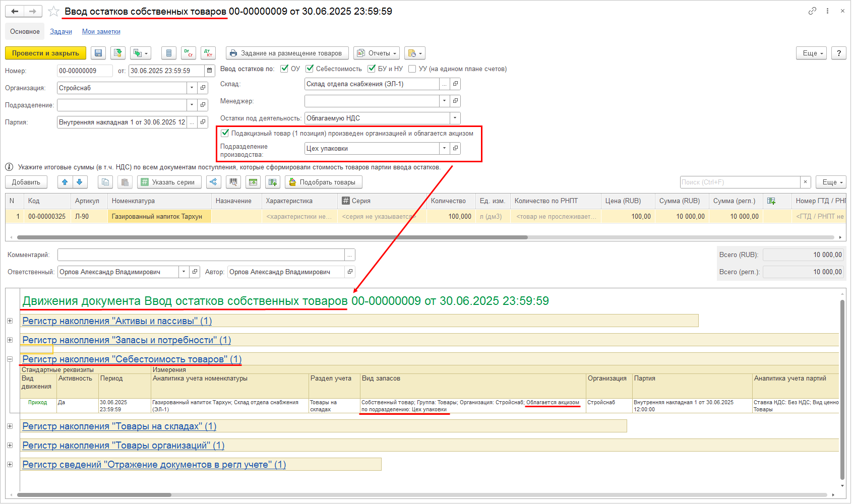The width and height of the screenshot is (852, 504).
Task: Click the movements report horizontal scrollbar
Action: [94, 495]
